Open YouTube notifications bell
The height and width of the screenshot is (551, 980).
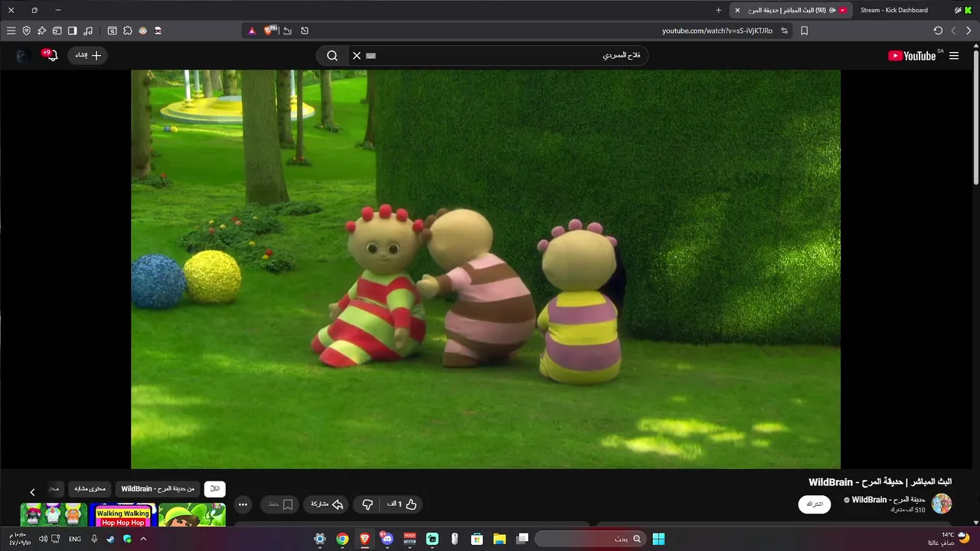(51, 55)
